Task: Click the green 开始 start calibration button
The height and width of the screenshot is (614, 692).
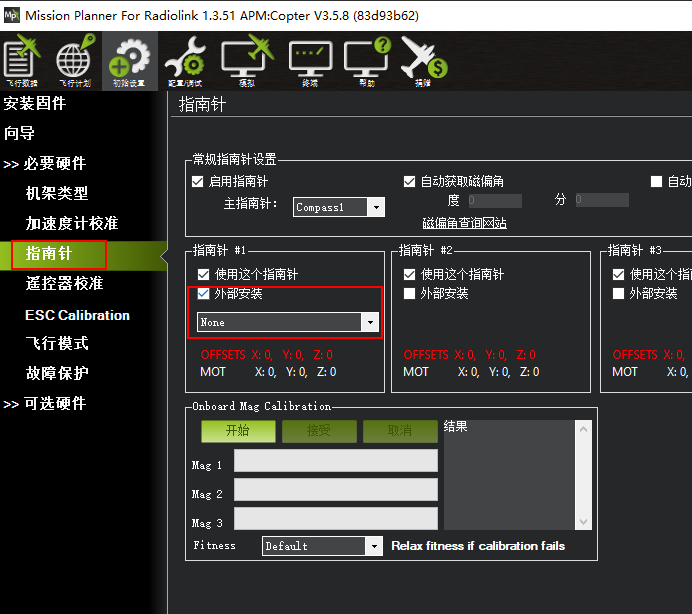Action: (x=237, y=431)
